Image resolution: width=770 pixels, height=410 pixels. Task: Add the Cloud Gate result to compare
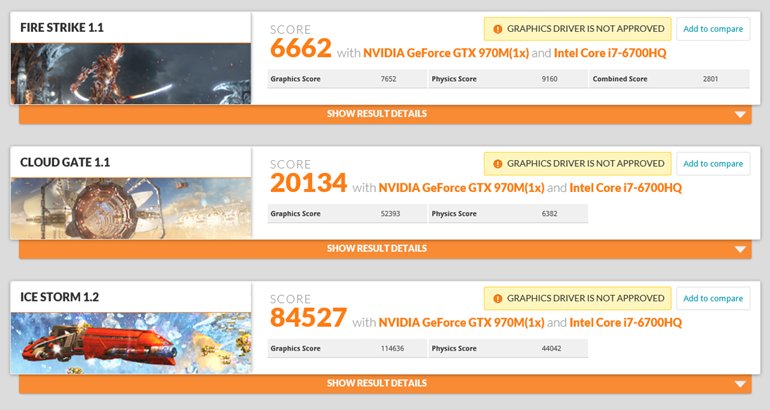(x=713, y=163)
